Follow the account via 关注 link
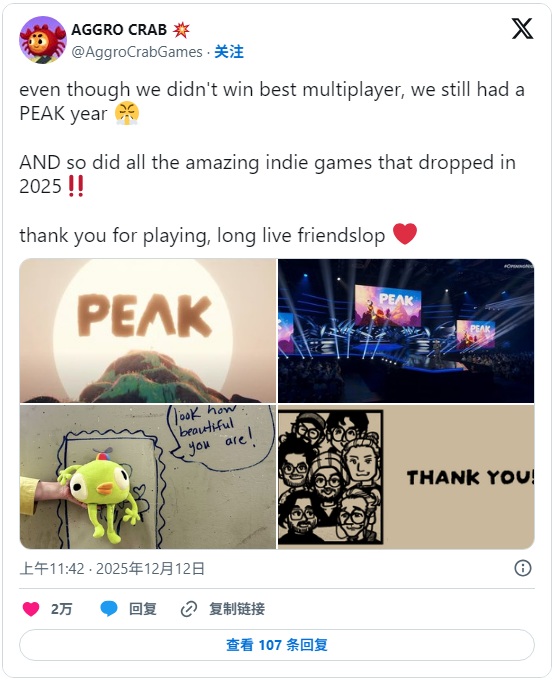The height and width of the screenshot is (680, 555). [229, 52]
